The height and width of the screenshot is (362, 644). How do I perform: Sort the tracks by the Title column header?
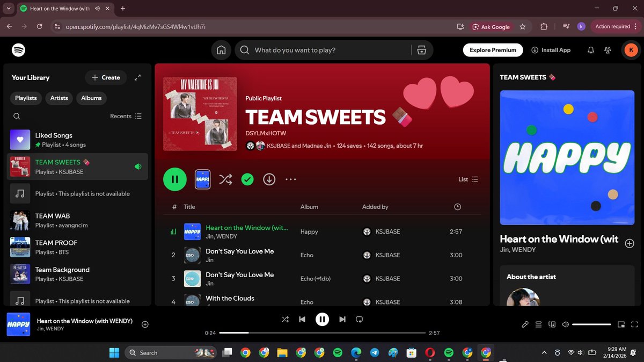click(189, 207)
